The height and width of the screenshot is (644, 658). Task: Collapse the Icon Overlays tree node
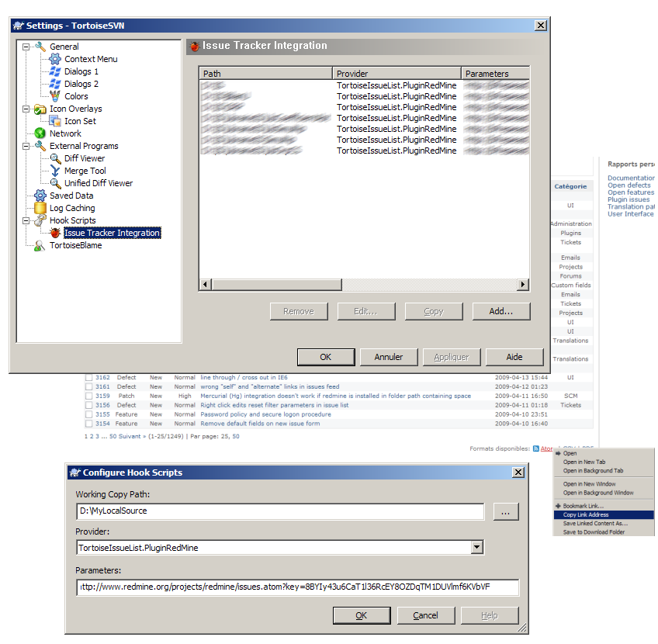pyautogui.click(x=26, y=109)
